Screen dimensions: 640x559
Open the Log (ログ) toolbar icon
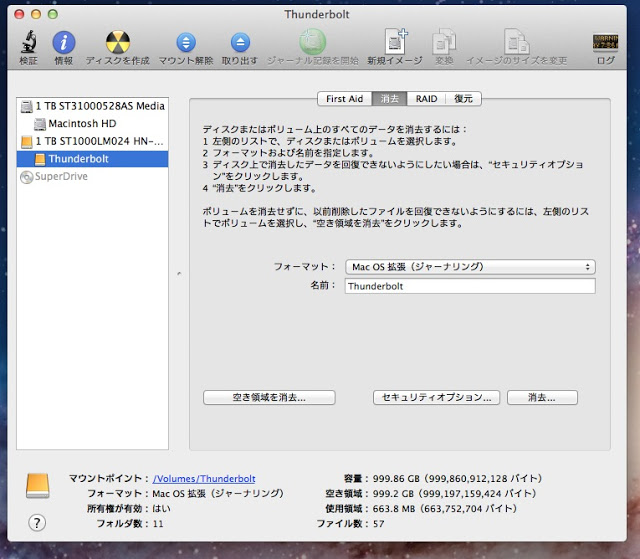[x=605, y=42]
